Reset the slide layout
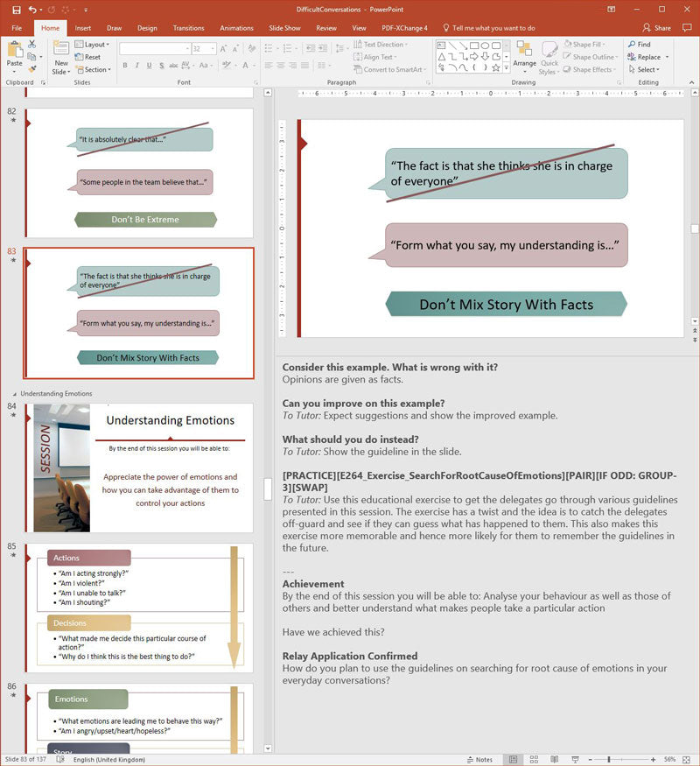This screenshot has width=700, height=766. coord(87,57)
